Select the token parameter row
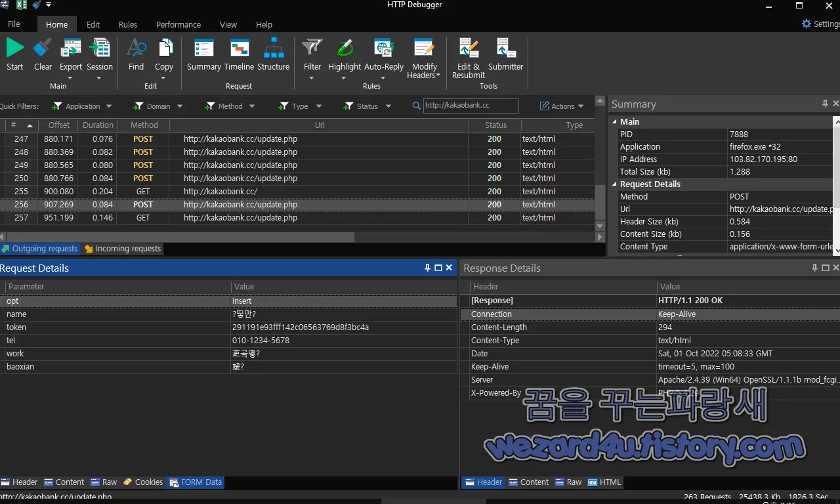Viewport: 840px width, 504px height. point(228,327)
